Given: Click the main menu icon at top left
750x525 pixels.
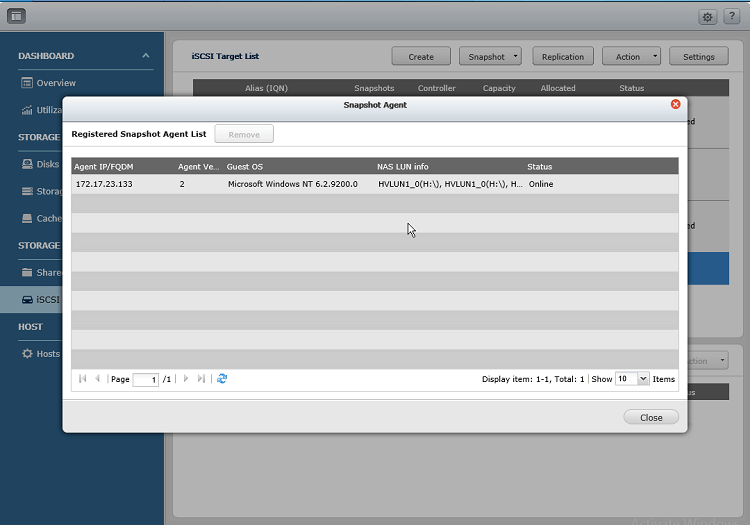Looking at the screenshot, I should coord(17,17).
